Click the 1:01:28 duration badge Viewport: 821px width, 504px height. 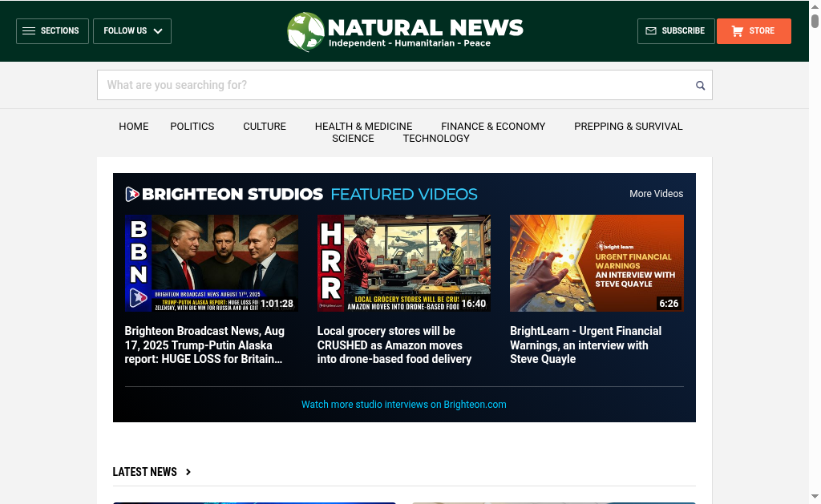pyautogui.click(x=277, y=303)
